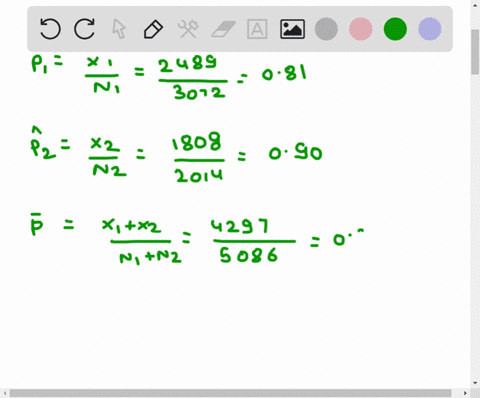Click the scroll left arrow
The width and height of the screenshot is (480, 398).
[4, 393]
